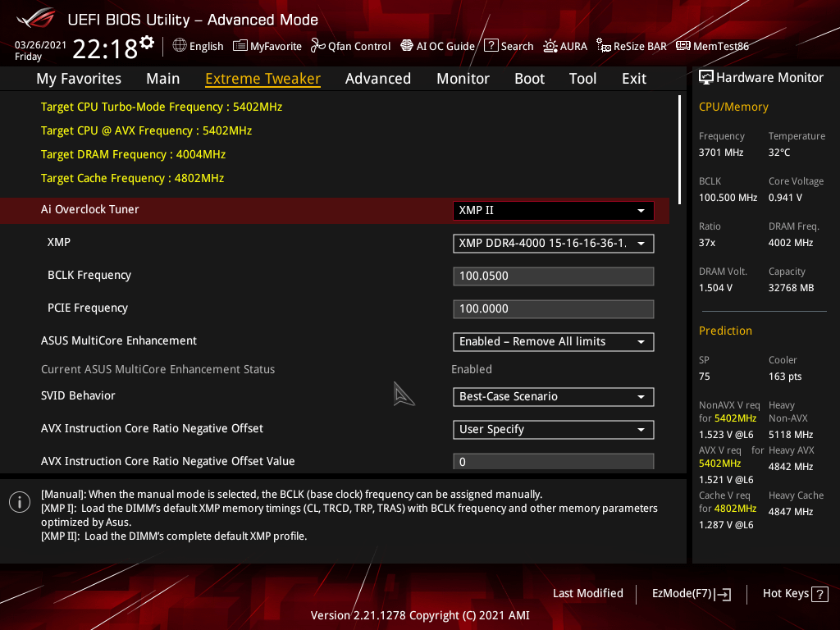
Task: Open date and time settings gear
Action: click(147, 43)
